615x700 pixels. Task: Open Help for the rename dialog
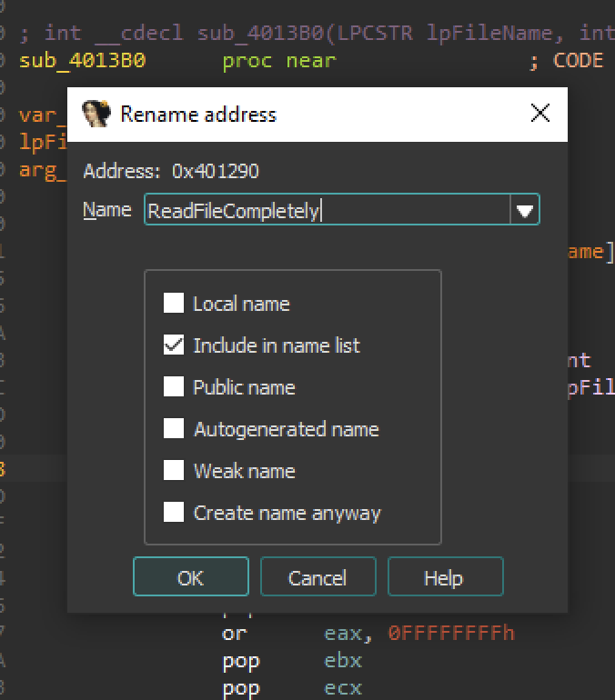click(x=445, y=576)
